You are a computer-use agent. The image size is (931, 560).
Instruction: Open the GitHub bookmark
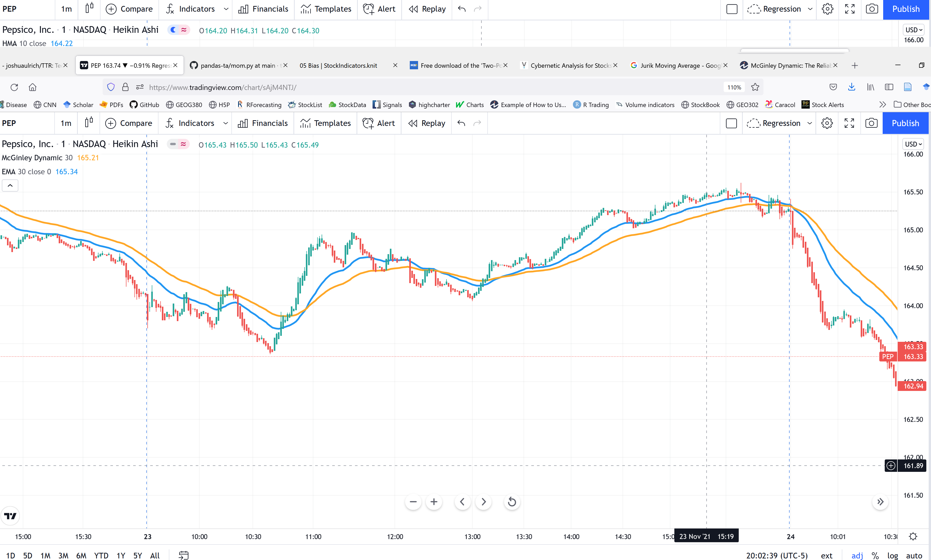(x=144, y=104)
